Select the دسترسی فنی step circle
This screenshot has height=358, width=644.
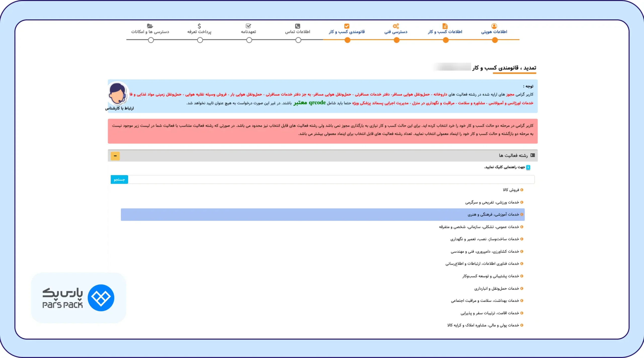coord(397,40)
